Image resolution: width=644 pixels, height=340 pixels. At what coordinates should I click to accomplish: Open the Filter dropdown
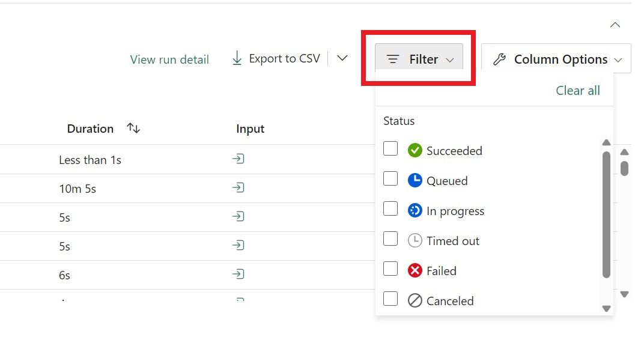click(x=419, y=59)
